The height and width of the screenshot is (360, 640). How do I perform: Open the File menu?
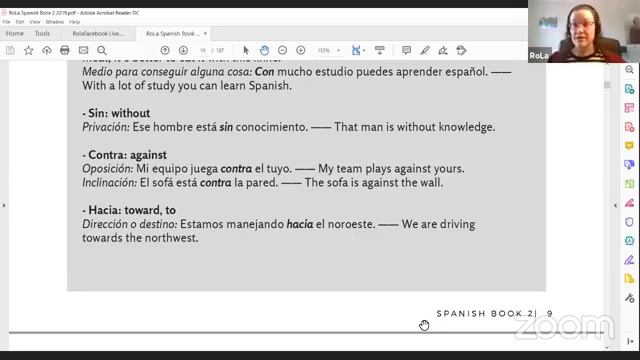point(7,22)
